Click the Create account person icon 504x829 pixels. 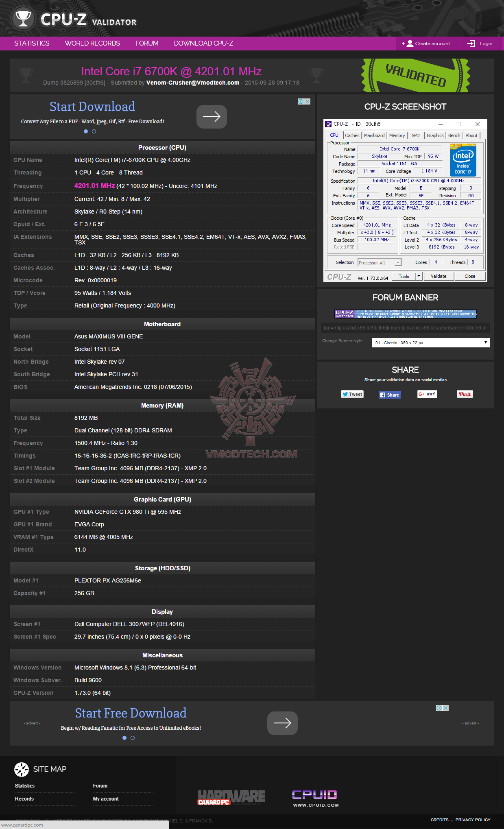point(410,44)
